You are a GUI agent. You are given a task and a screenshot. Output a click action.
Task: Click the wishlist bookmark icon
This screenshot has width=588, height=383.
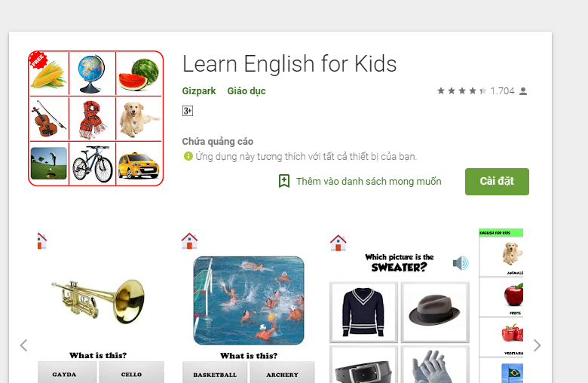(284, 181)
